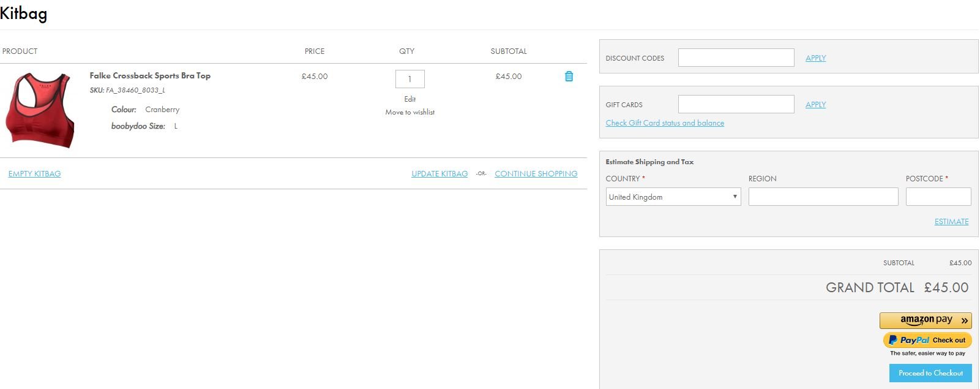980x389 pixels.
Task: Focus the quantity input box
Action: (x=410, y=79)
